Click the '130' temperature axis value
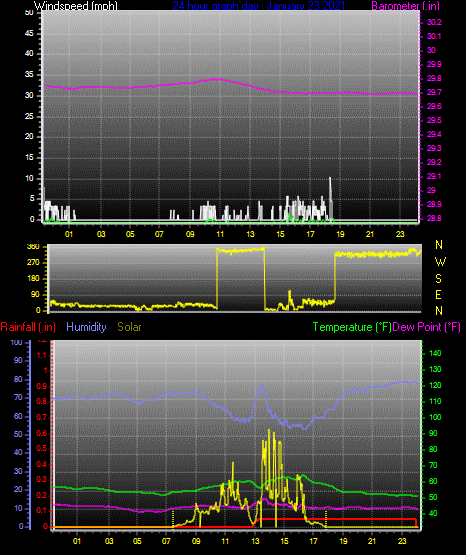The image size is (466, 555). 435,369
